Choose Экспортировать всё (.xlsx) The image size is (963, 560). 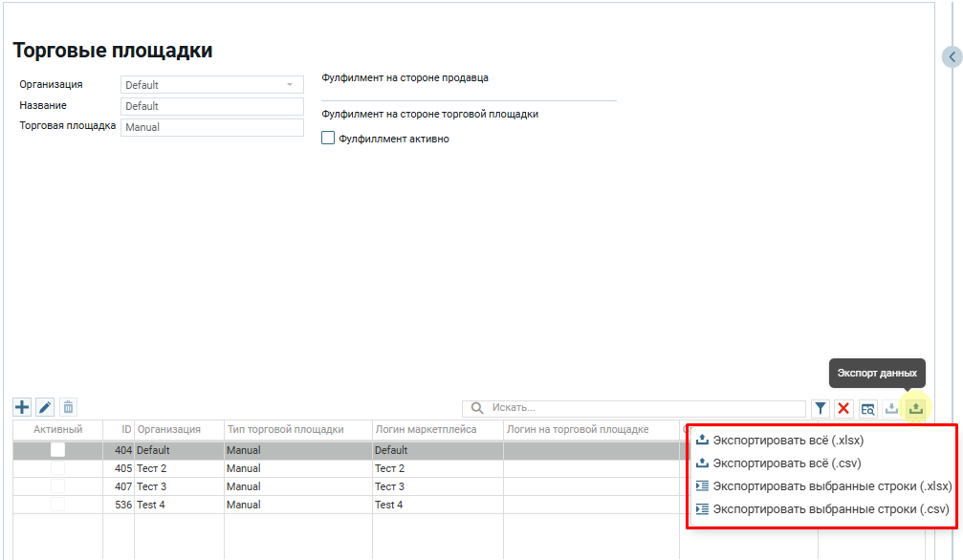788,441
